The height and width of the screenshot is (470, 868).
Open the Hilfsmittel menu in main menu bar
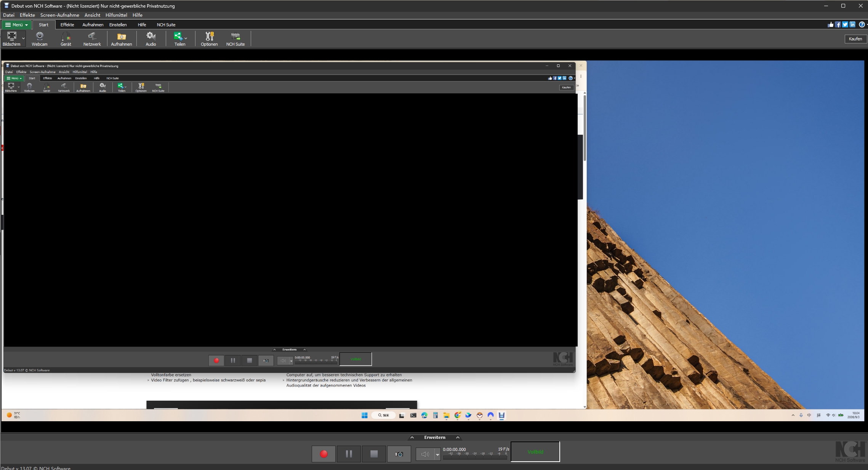pyautogui.click(x=116, y=15)
